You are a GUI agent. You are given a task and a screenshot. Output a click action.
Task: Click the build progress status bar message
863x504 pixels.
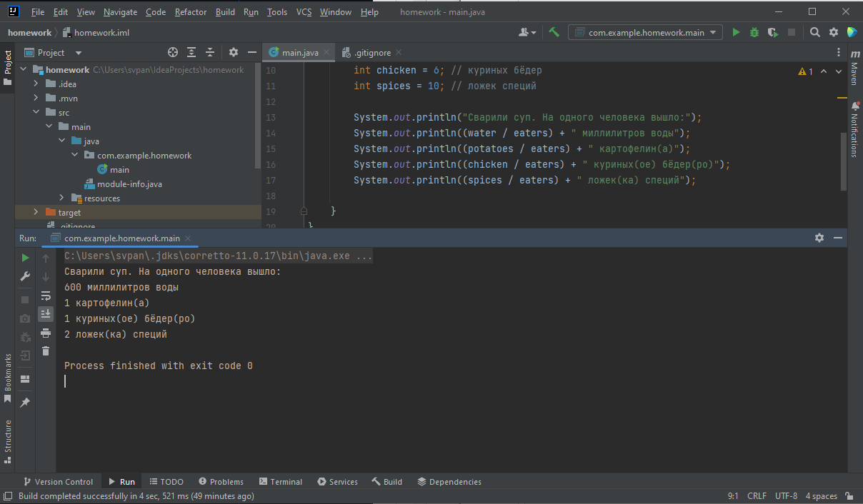pos(136,495)
